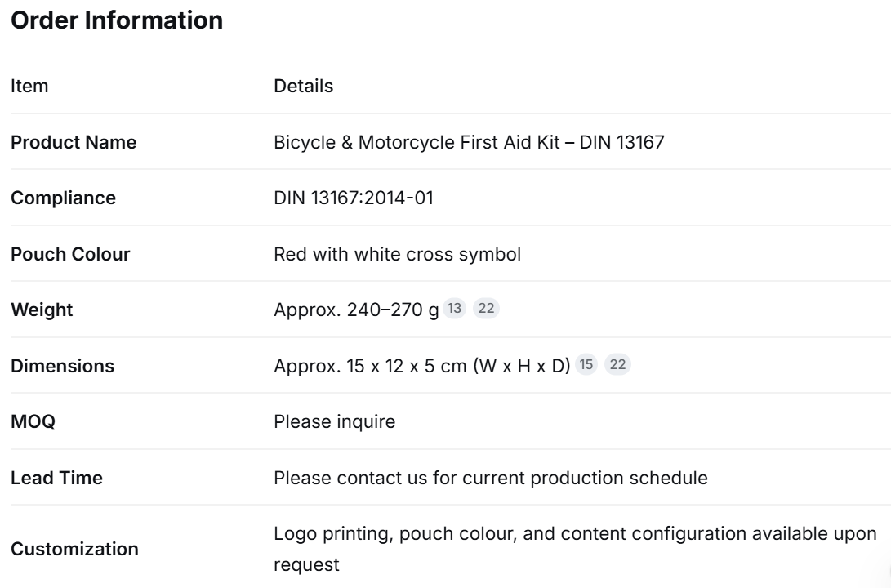Open citation badge 22 in Dimensions row
Screen dimensions: 891x588
(x=617, y=364)
